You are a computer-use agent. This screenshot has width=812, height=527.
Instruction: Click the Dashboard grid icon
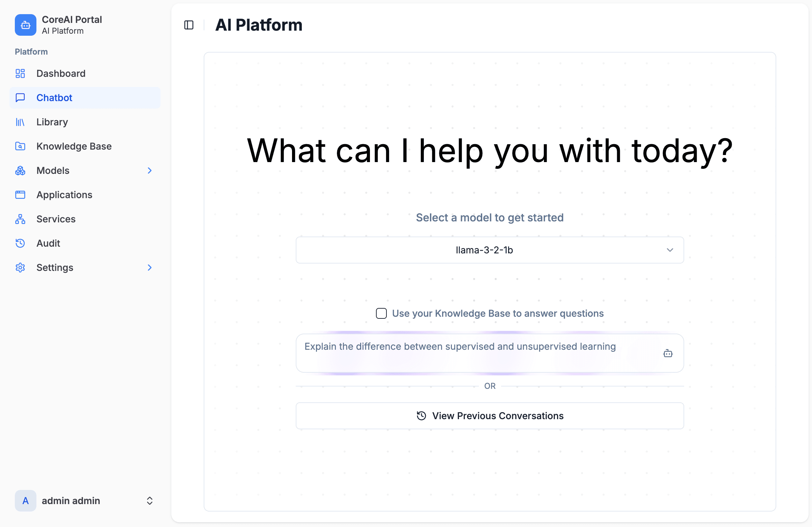(x=20, y=73)
